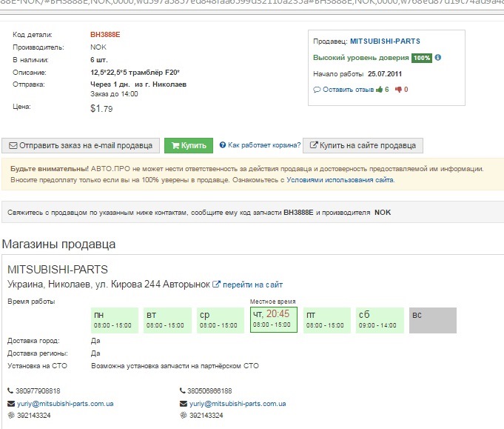Viewport: 504px width, 429px height.
Task: Click envelope icon in e-mail order button
Action: (13, 145)
